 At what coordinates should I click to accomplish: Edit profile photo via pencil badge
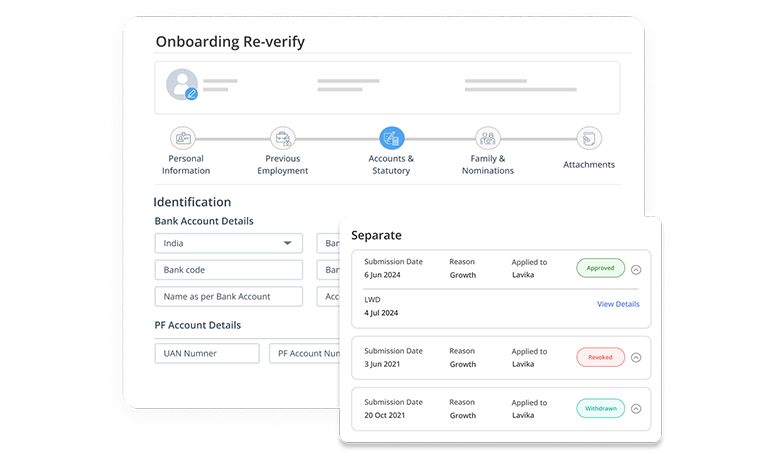(192, 94)
